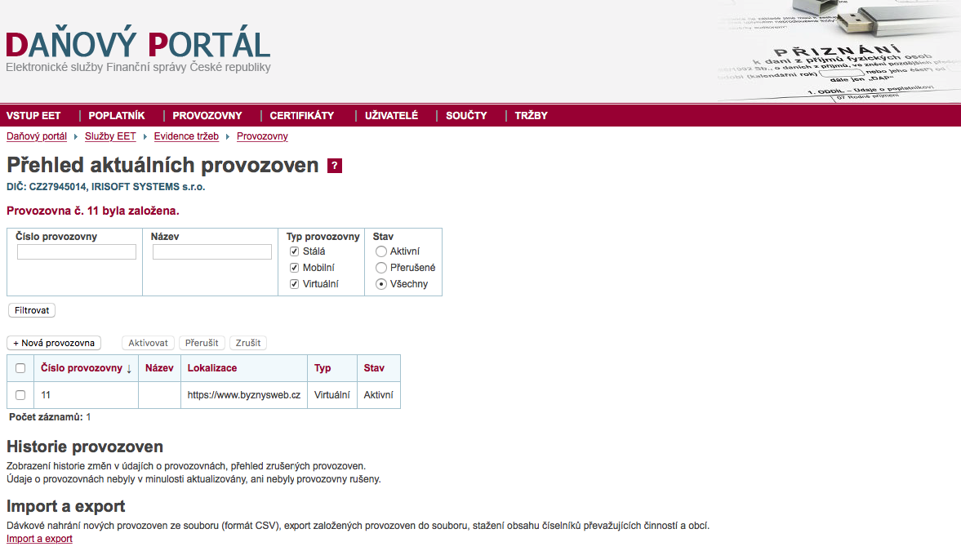Check the select-all checkbox in table header
Image resolution: width=961 pixels, height=560 pixels.
(x=20, y=368)
